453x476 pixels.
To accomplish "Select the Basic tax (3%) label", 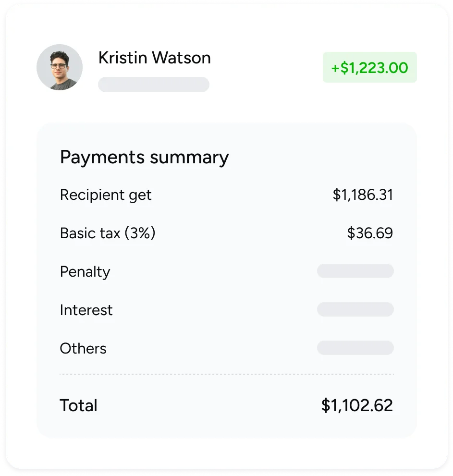I will pos(108,233).
